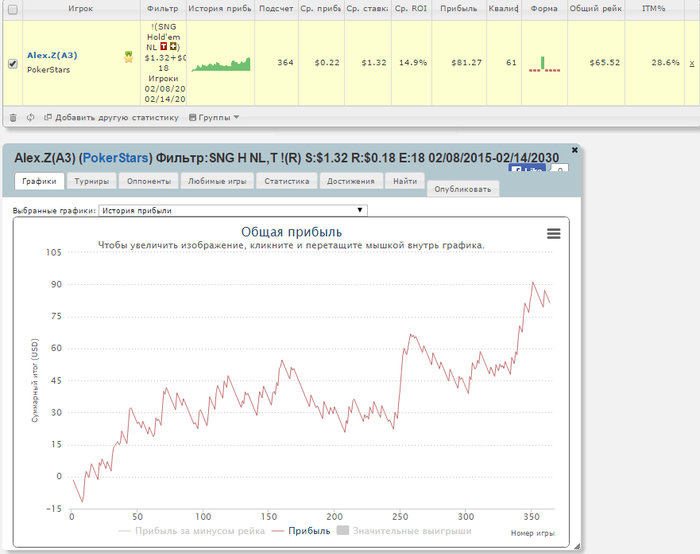This screenshot has height=554, width=700.
Task: Toggle the 'Значительные выигрыши' legend series
Action: point(404,531)
